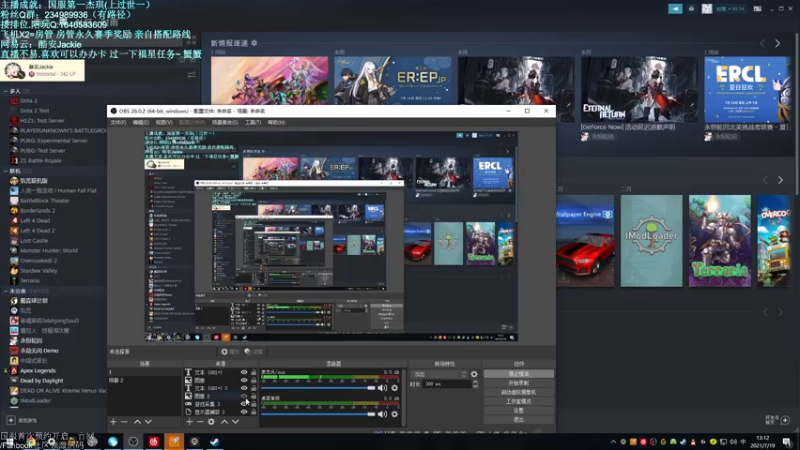This screenshot has width=800, height=450.
Task: Open tModLoader game cover thumbnail
Action: 652,241
